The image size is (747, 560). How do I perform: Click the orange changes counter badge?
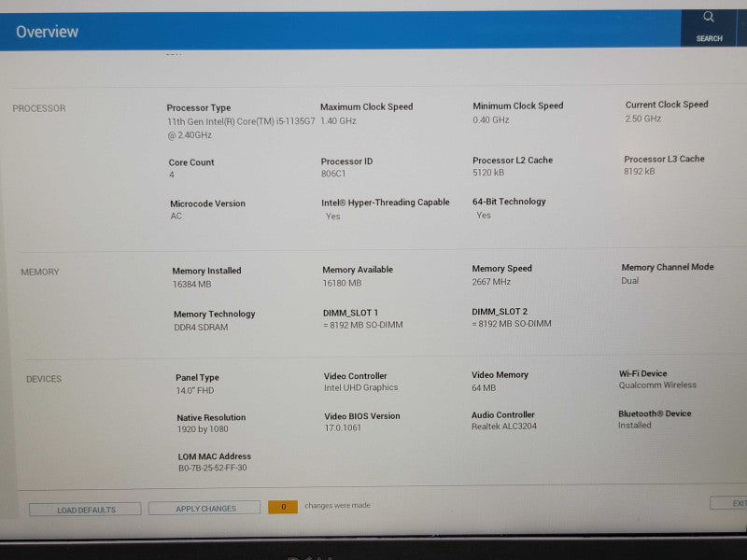[283, 507]
